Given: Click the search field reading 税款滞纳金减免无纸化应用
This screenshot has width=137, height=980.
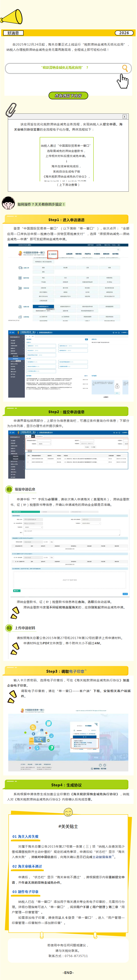Looking at the screenshot, I should click(68, 68).
